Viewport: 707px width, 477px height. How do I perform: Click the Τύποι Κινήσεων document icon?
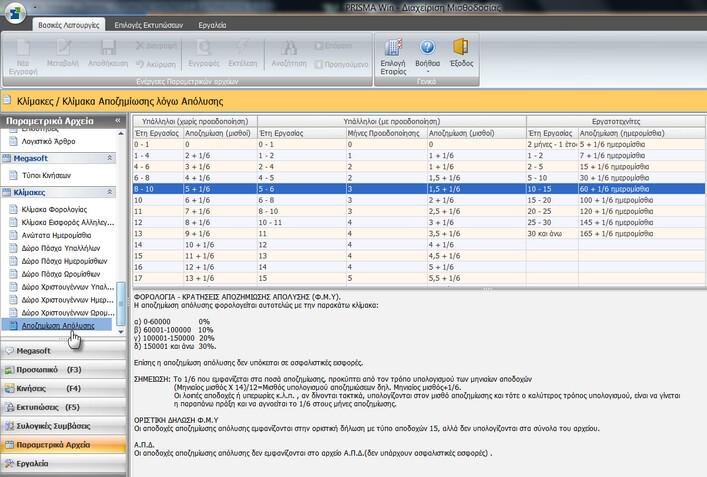(14, 175)
